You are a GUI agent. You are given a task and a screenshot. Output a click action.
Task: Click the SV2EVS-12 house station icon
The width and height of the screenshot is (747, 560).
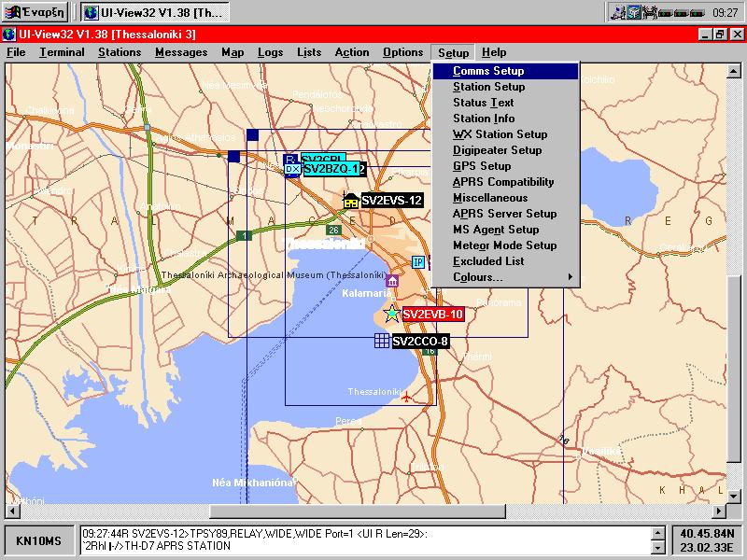pyautogui.click(x=351, y=201)
